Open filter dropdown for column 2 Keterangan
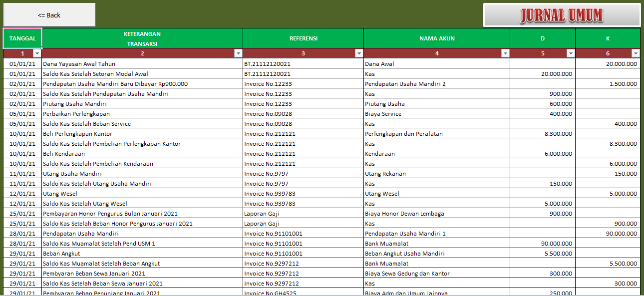This screenshot has height=296, width=644. (238, 53)
